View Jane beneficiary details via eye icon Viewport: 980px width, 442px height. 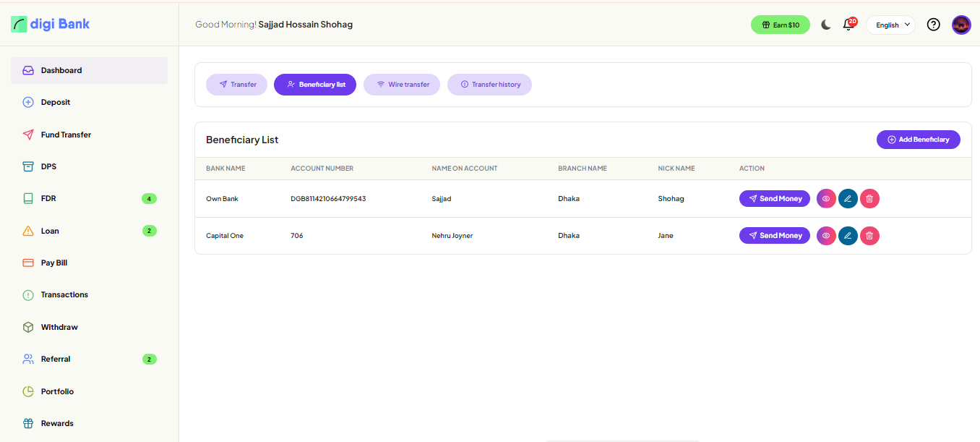click(x=826, y=235)
